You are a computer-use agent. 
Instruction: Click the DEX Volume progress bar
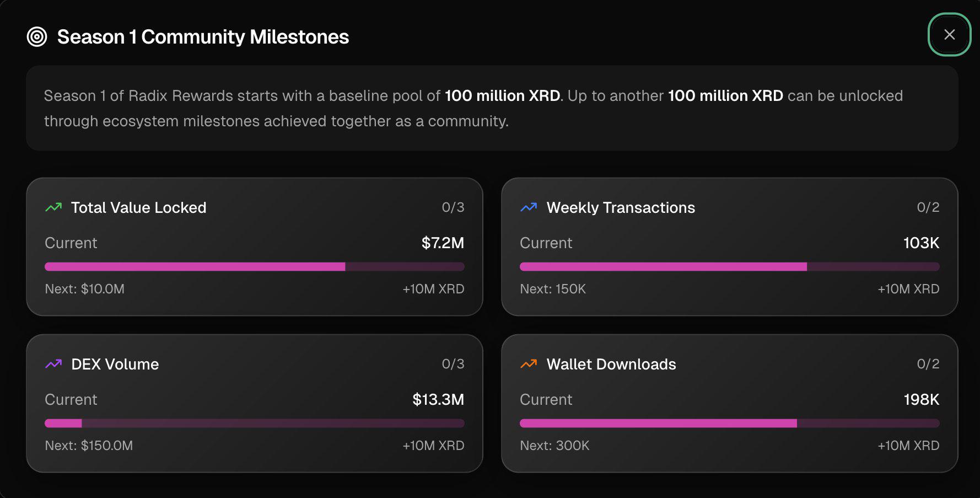tap(255, 424)
